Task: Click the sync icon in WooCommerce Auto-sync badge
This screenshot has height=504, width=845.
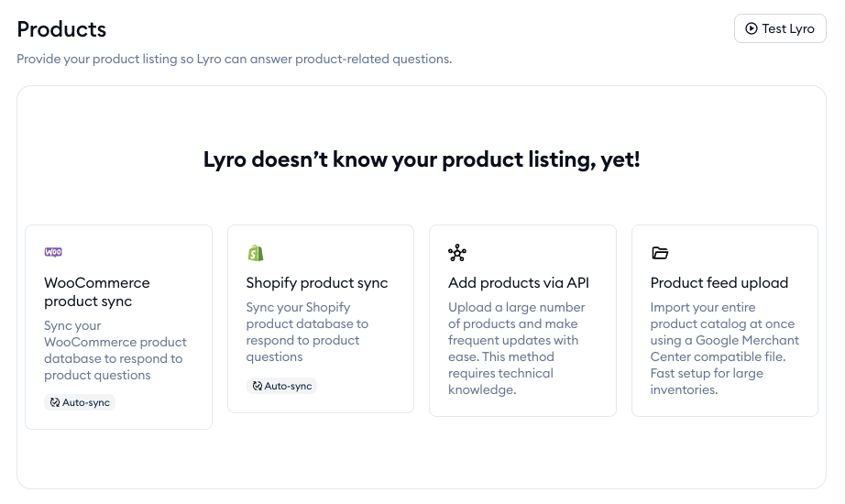Action: tap(55, 402)
